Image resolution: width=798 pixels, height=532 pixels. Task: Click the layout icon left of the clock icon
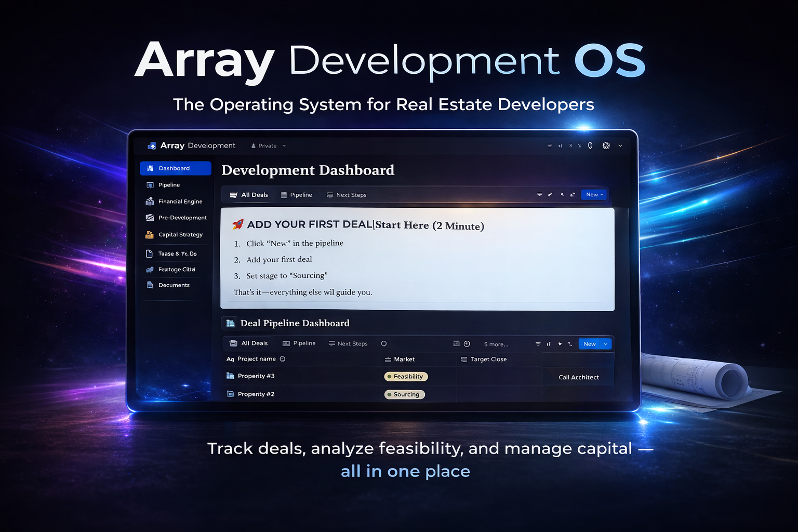click(x=457, y=344)
